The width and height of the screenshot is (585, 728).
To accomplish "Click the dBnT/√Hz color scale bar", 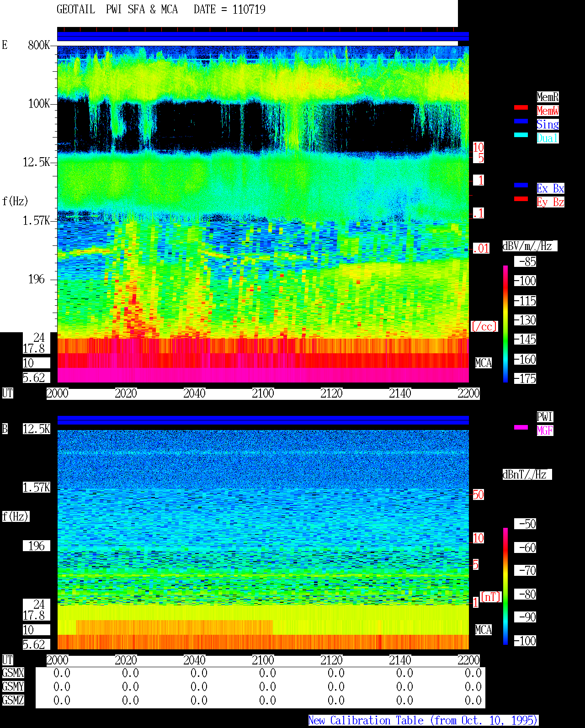I will (x=505, y=586).
